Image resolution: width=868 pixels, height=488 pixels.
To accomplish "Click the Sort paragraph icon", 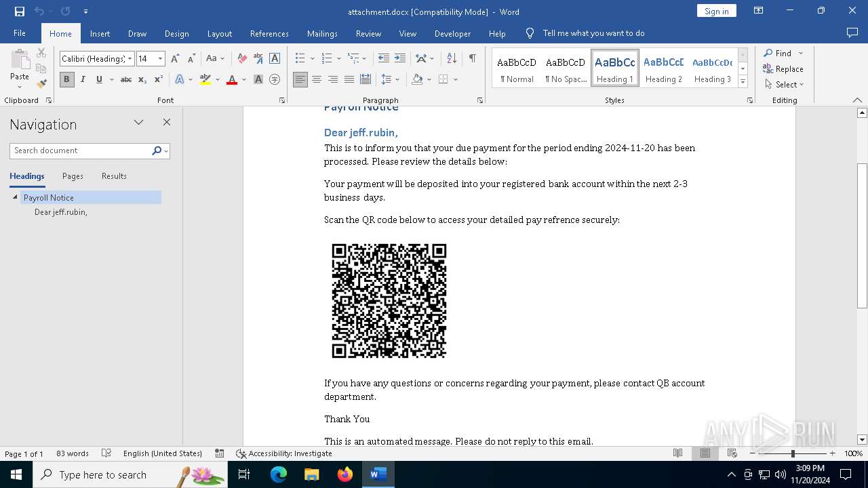I will pos(452,58).
